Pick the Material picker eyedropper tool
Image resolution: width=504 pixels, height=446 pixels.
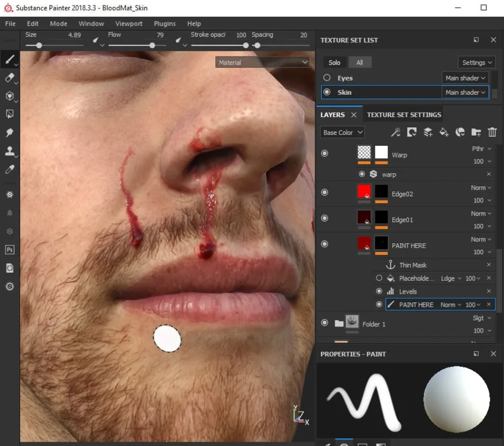tap(10, 169)
